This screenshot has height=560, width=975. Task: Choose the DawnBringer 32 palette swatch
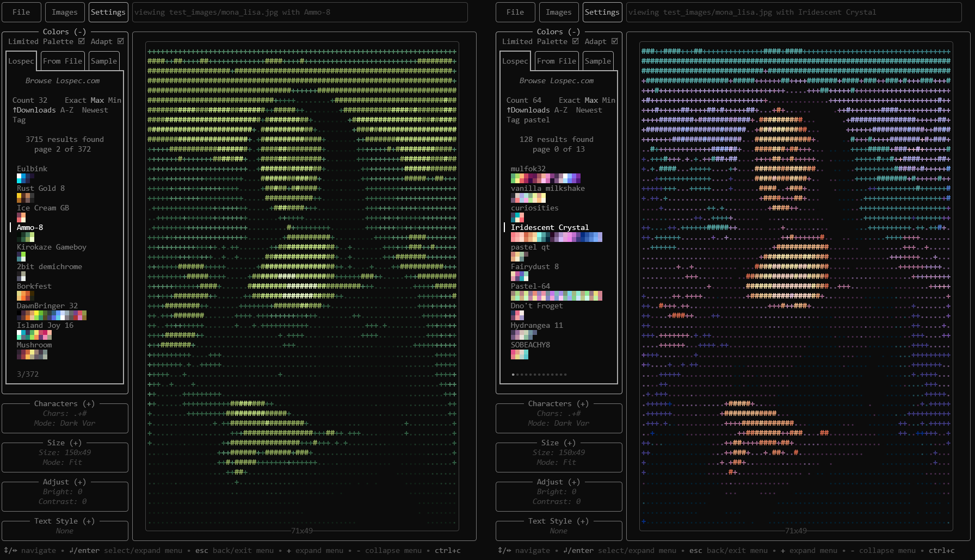click(x=52, y=315)
